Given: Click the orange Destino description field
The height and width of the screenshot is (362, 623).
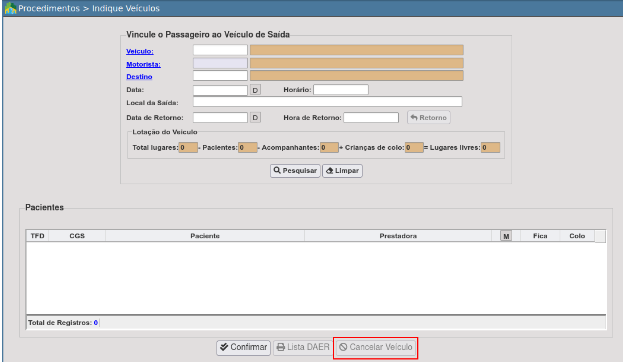Looking at the screenshot, I should (356, 75).
